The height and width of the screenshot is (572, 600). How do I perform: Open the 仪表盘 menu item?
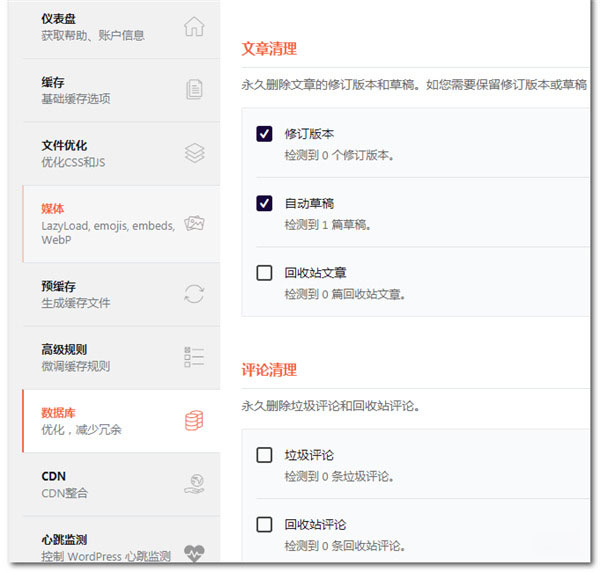(56, 19)
